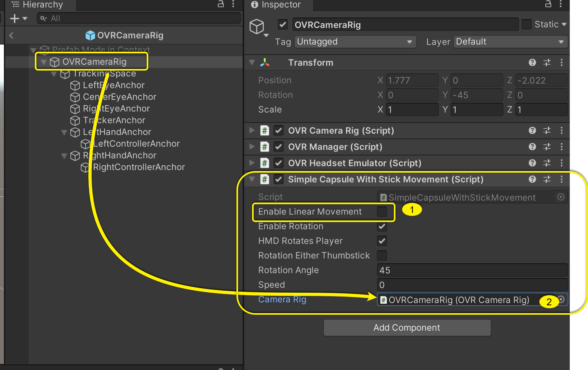Screen dimensions: 588x370
Task: Open the Static flags dropdown arrow
Action: point(564,24)
